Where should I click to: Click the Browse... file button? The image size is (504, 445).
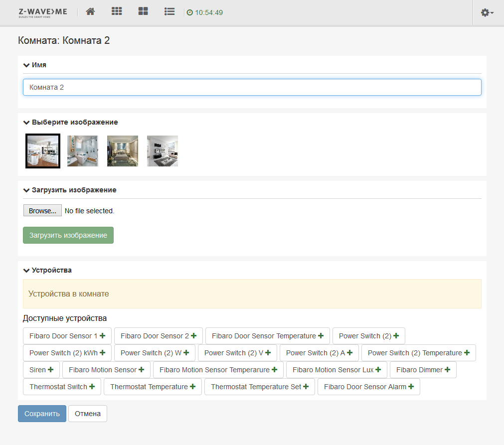coord(42,211)
